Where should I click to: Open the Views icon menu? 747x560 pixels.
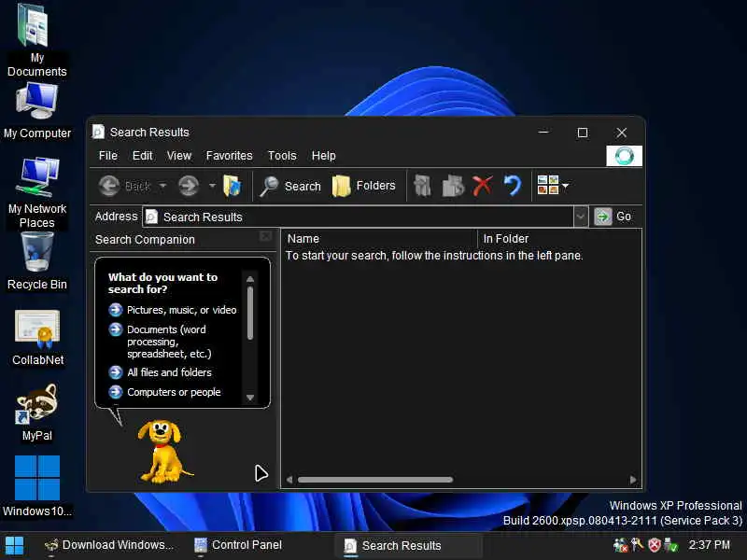coord(553,185)
